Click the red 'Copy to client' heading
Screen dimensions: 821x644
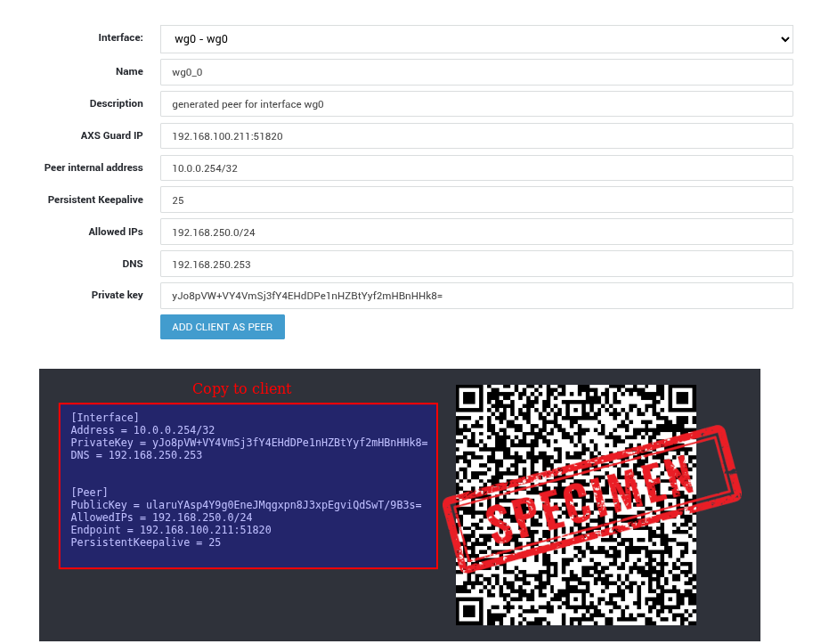(241, 389)
